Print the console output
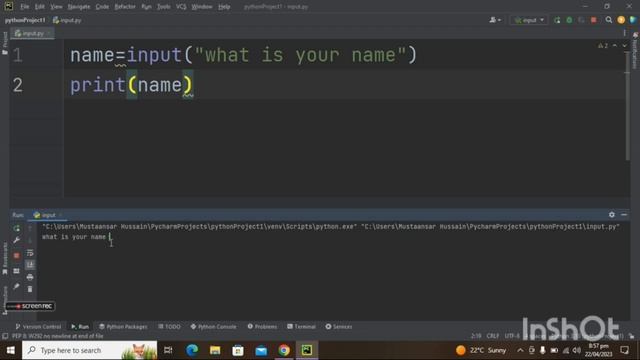Screen dimensions: 640x360 [30, 277]
